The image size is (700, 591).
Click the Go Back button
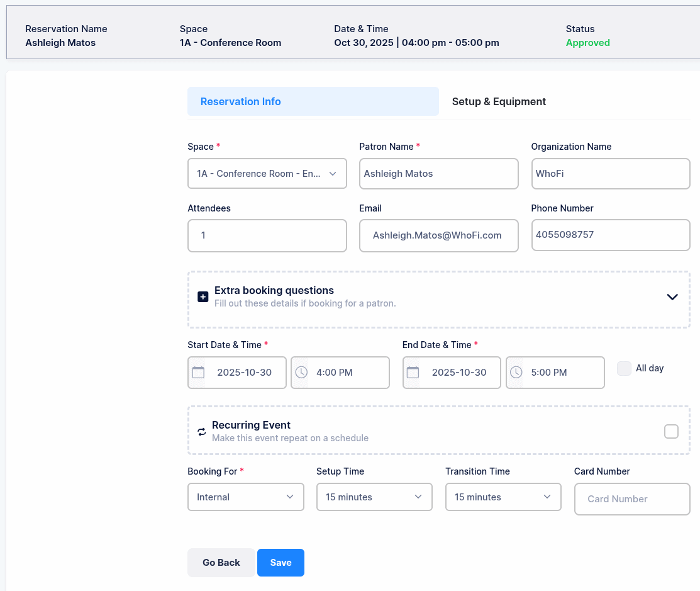[221, 563]
